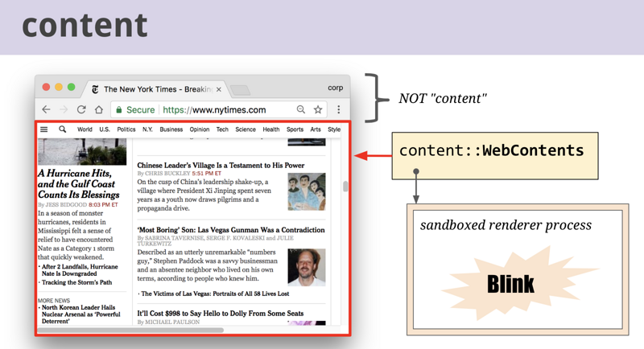Open It'll Cost $998 Dolly headline

[220, 314]
